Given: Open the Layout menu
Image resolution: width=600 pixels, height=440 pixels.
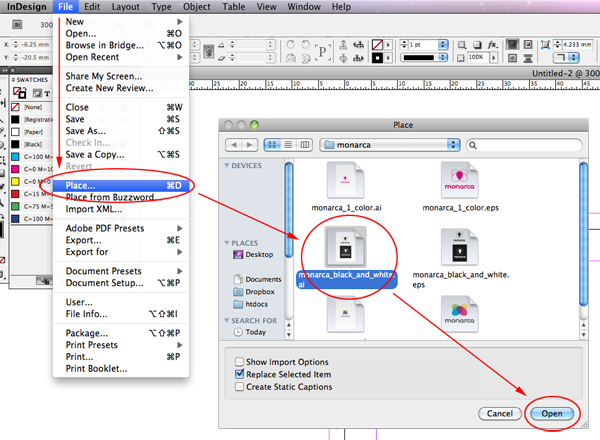Looking at the screenshot, I should 126,7.
